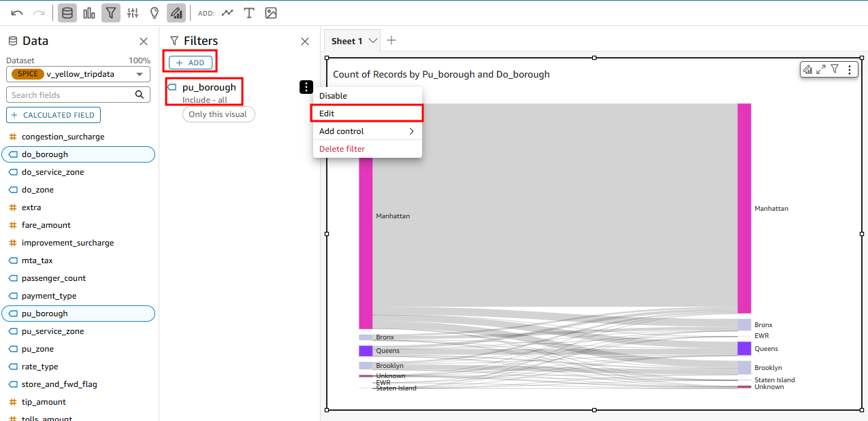Open the Visualize bar chart pane
868x421 pixels.
pos(89,13)
